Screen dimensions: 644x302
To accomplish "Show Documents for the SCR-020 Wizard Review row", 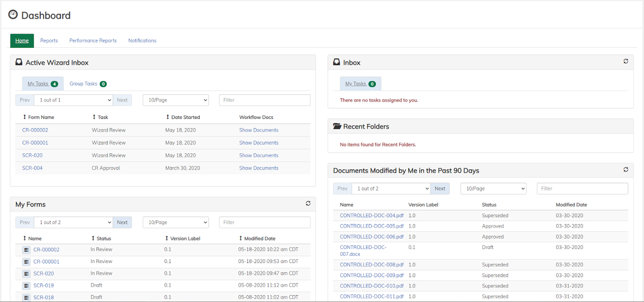I will tap(259, 155).
